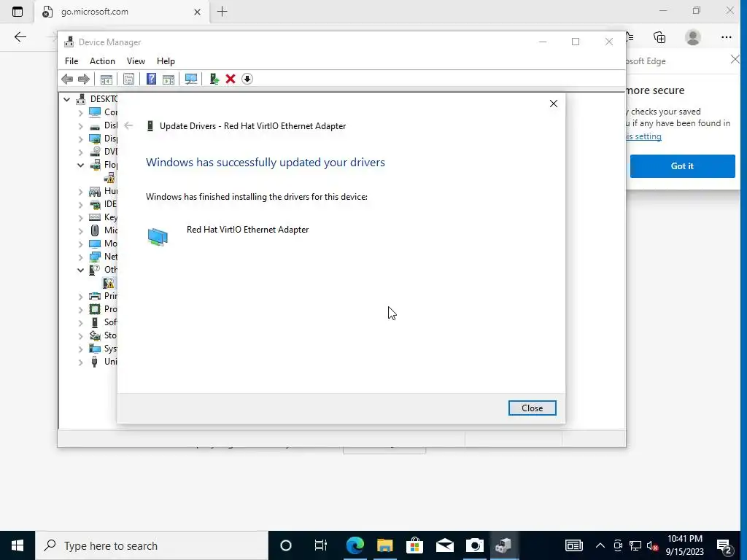The image size is (747, 560).
Task: Select the Universal Serial Bus category icon
Action: click(x=95, y=362)
